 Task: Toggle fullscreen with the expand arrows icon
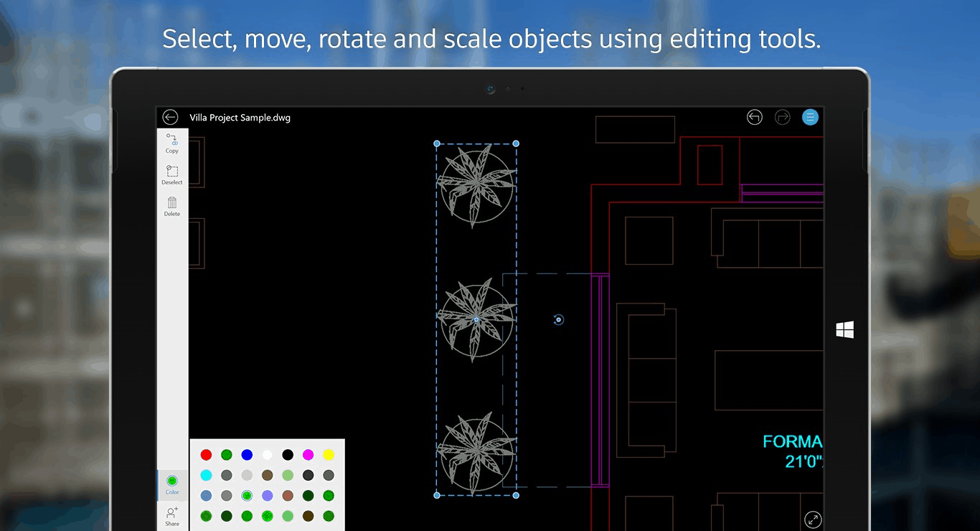tap(813, 520)
